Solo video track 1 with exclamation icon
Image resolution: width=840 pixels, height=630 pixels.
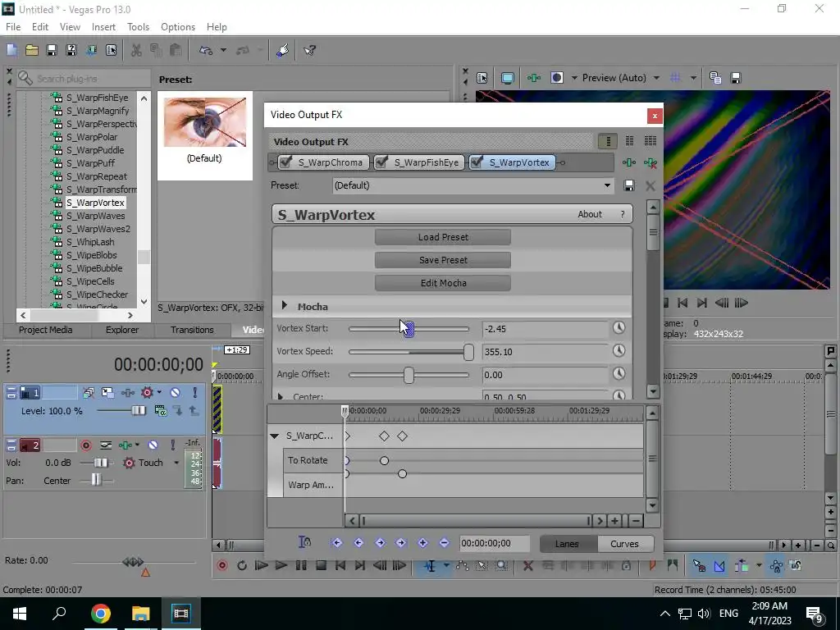195,393
